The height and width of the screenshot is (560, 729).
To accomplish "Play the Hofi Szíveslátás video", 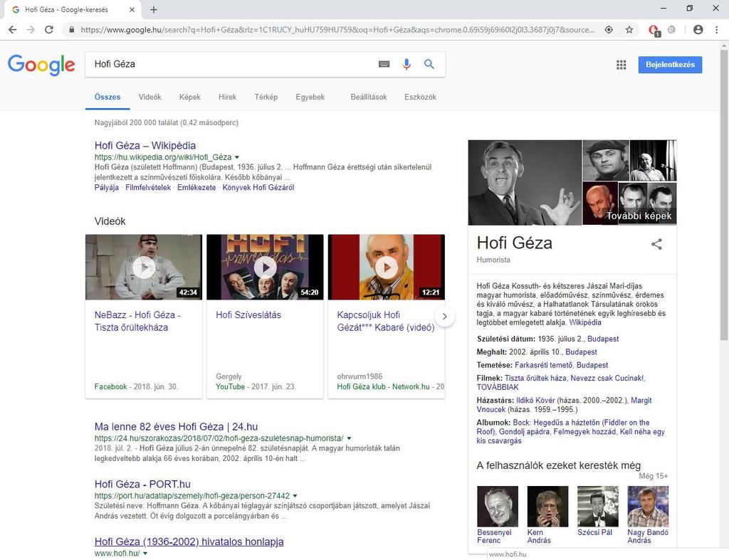I will click(x=265, y=268).
